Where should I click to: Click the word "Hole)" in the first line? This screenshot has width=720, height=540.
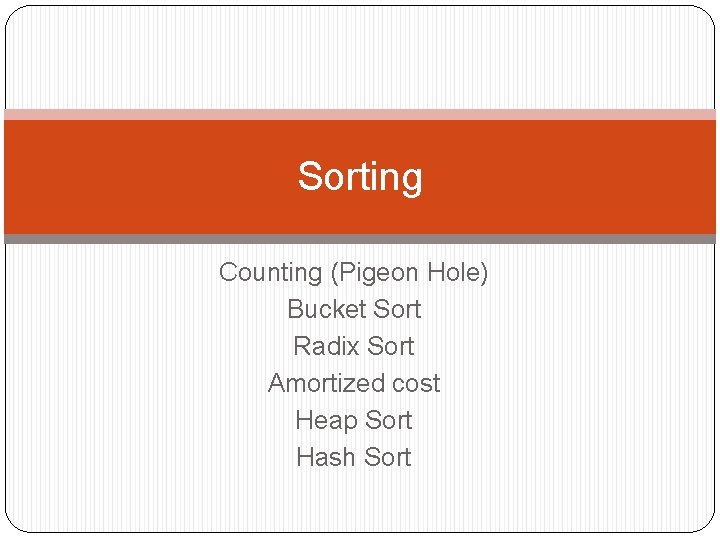coord(458,272)
